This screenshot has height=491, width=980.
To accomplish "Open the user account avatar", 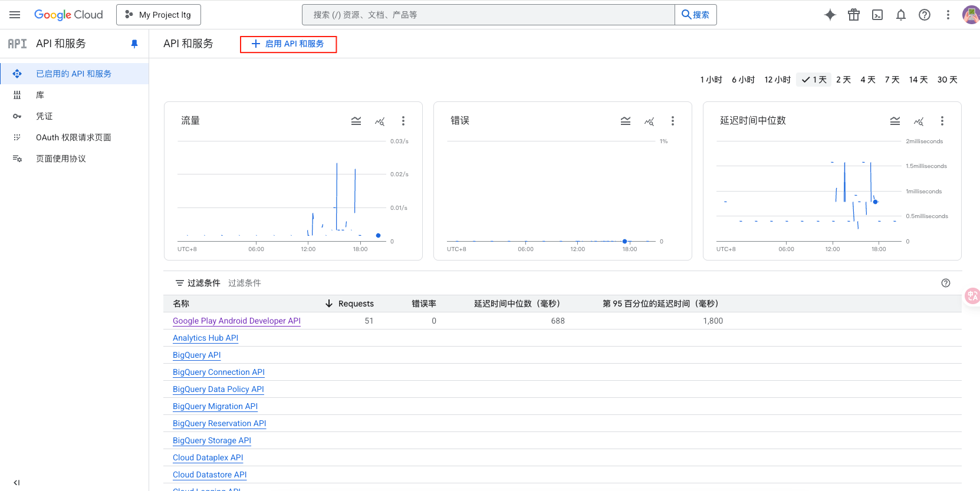I will 971,15.
